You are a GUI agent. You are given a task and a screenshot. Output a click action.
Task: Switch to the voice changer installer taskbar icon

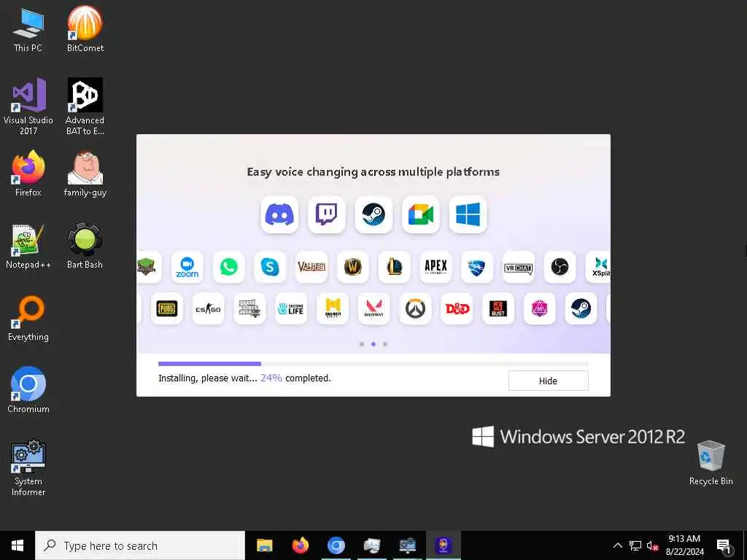click(443, 545)
